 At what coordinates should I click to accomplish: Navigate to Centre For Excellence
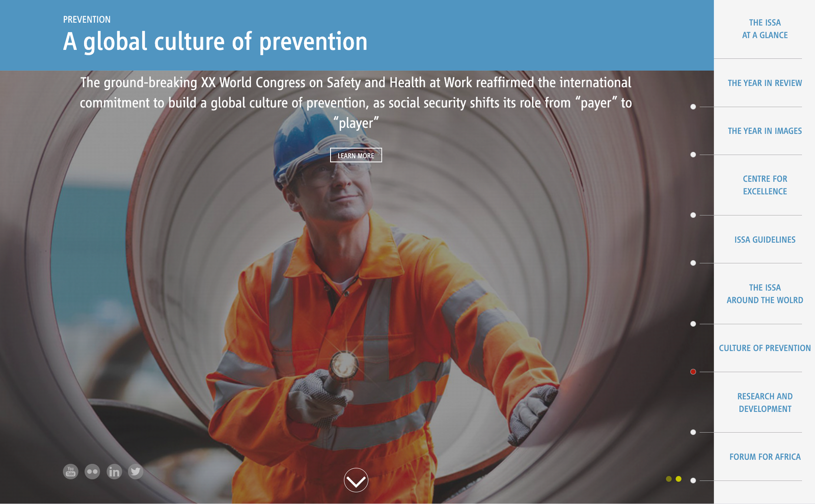pyautogui.click(x=765, y=185)
